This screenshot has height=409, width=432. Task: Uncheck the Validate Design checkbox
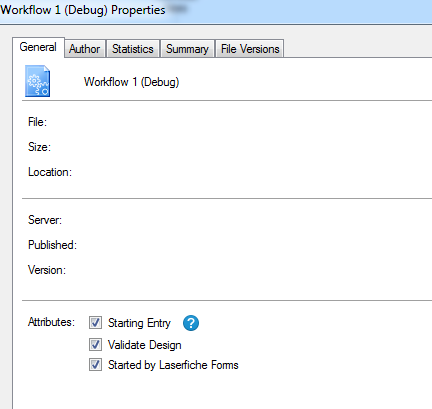coord(95,345)
